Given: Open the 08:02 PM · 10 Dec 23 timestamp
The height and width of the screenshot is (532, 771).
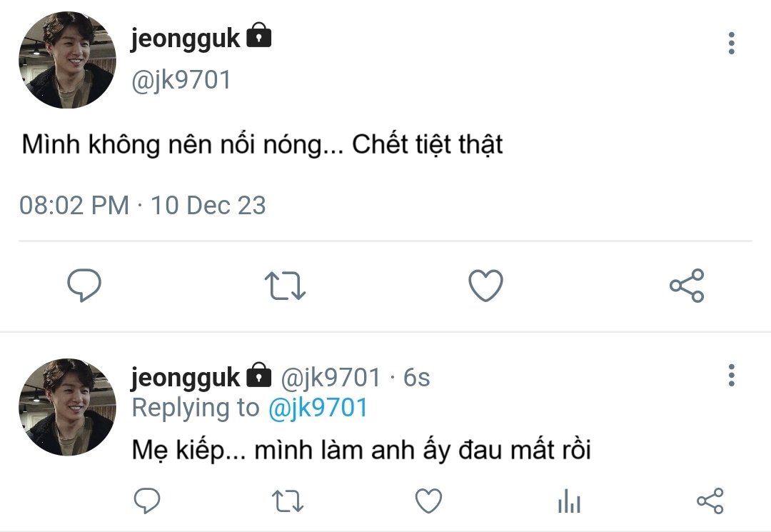Looking at the screenshot, I should 143,206.
